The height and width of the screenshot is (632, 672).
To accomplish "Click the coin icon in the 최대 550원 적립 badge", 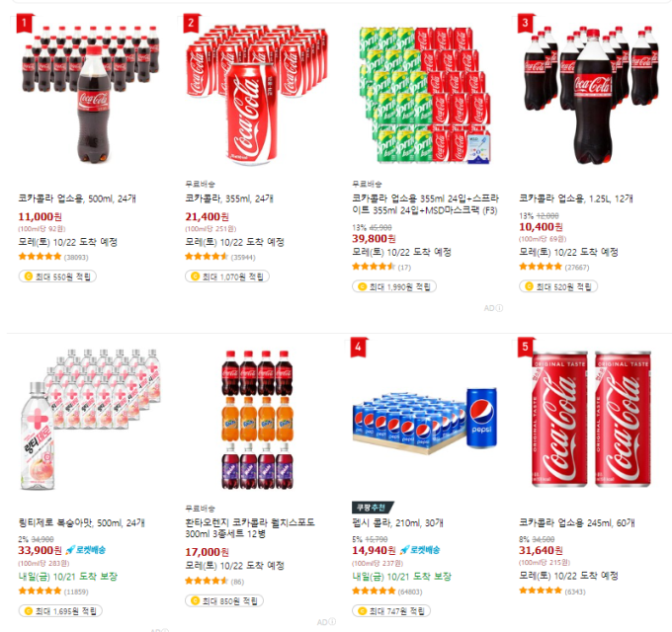I will pyautogui.click(x=29, y=276).
